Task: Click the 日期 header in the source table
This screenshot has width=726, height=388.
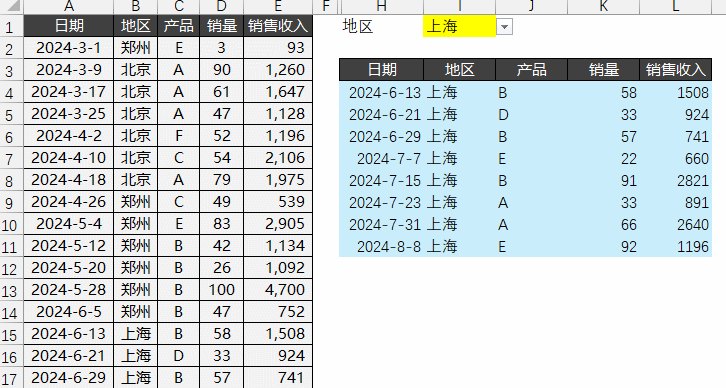Action: 69,26
